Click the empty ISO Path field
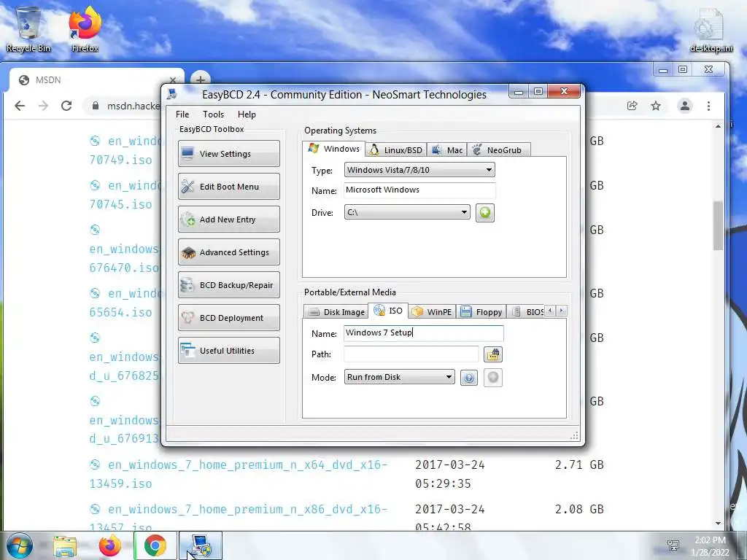The image size is (747, 560). [411, 354]
